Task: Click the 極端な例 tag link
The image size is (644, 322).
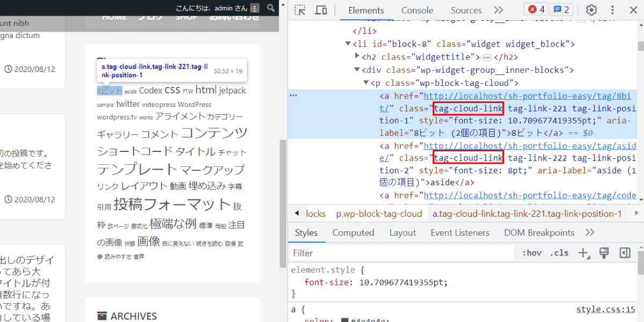Action: pyautogui.click(x=173, y=223)
